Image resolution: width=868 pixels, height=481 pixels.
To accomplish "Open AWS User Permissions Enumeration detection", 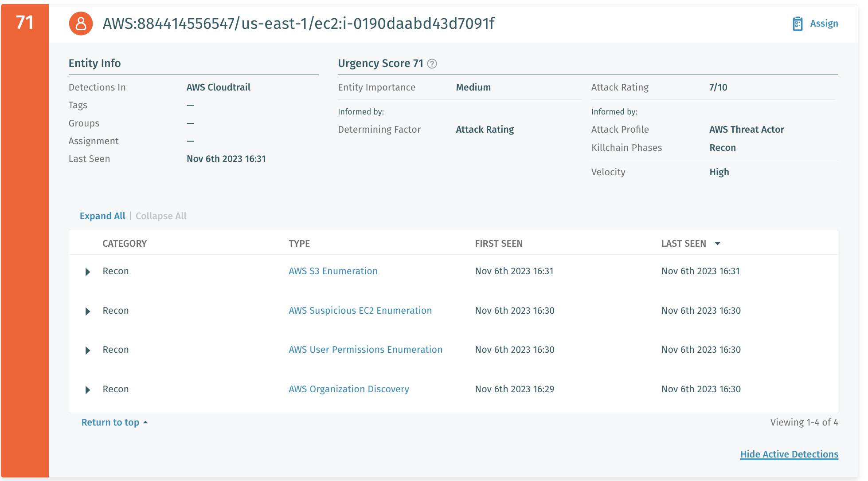I will pos(365,350).
